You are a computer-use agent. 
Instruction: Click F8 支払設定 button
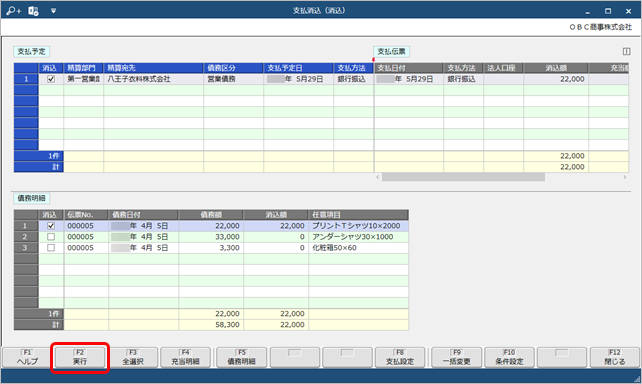(400, 357)
